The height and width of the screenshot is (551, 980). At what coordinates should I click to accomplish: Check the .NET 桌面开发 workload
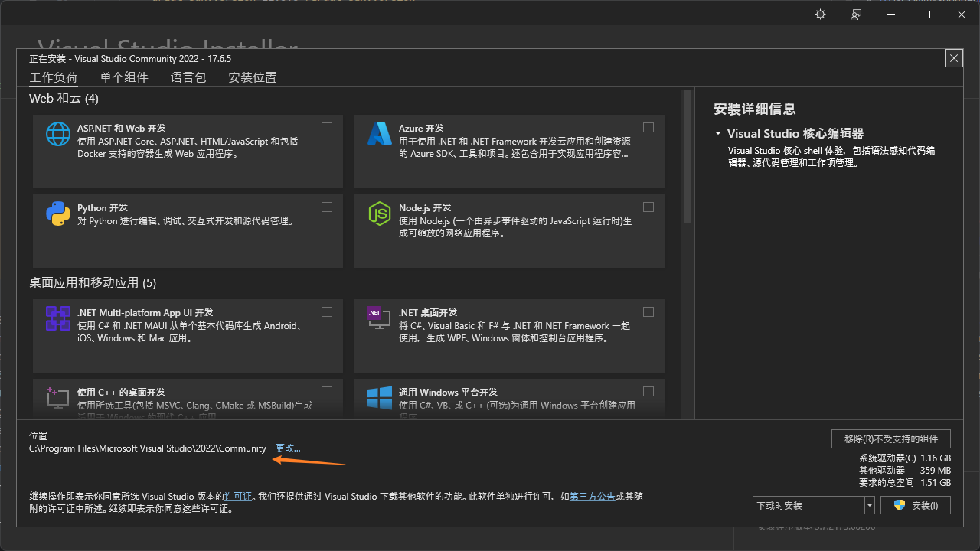[648, 312]
